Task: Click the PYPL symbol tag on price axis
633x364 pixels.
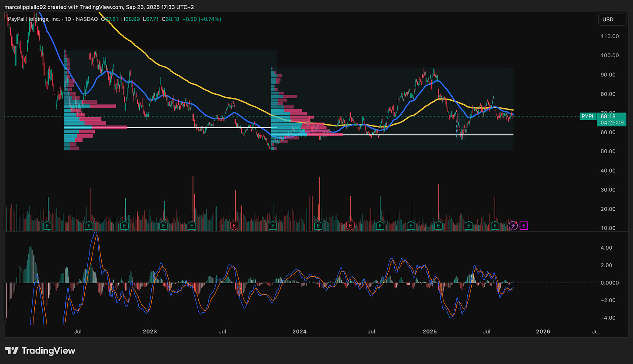Action: [588, 116]
